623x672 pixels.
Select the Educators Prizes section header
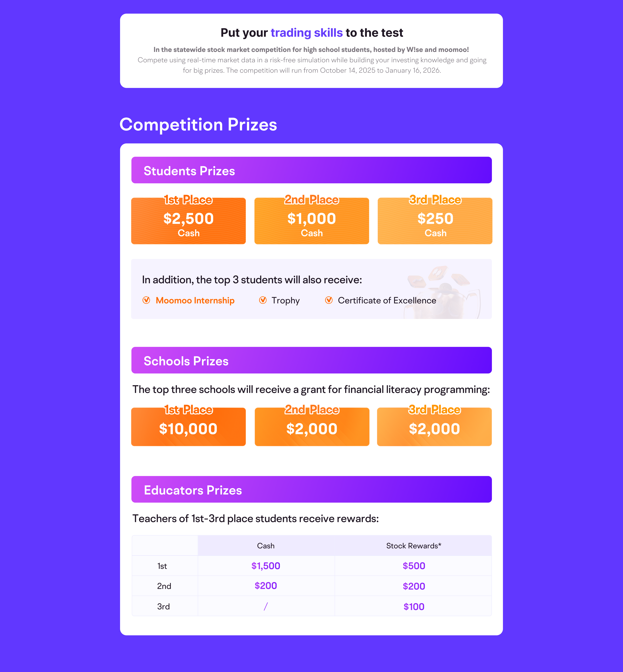[x=311, y=490]
